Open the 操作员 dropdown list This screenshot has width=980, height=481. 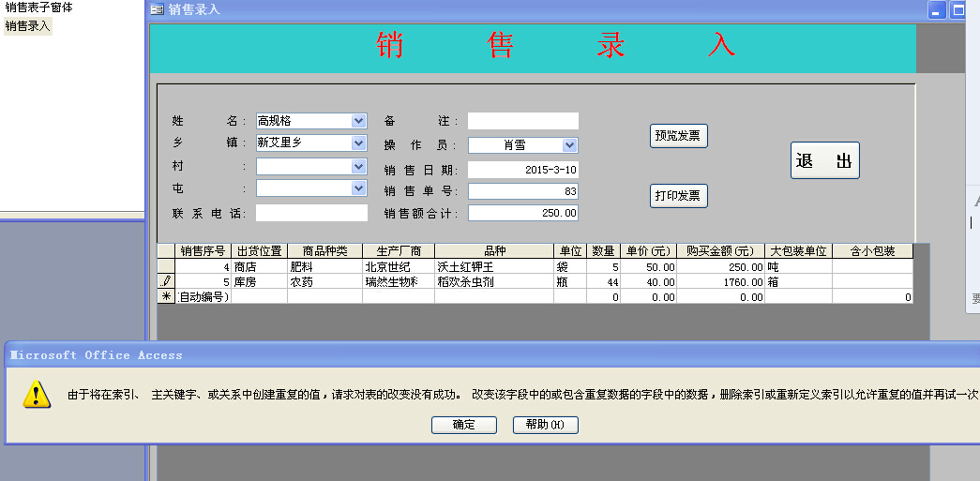(569, 145)
